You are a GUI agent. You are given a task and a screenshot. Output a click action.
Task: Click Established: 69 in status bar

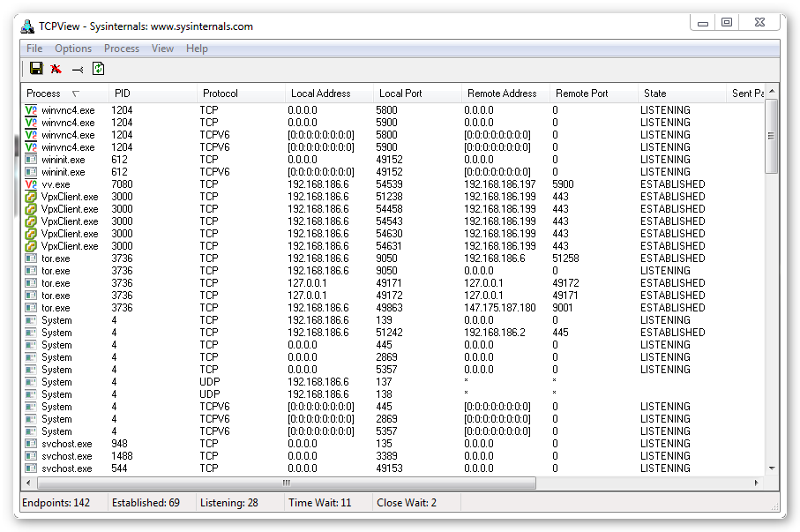tap(146, 503)
